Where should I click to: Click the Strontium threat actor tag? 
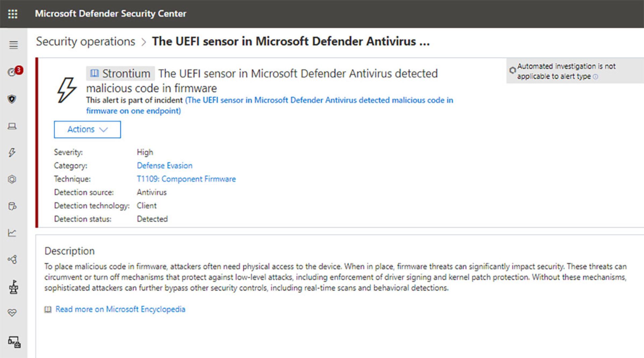(x=120, y=73)
